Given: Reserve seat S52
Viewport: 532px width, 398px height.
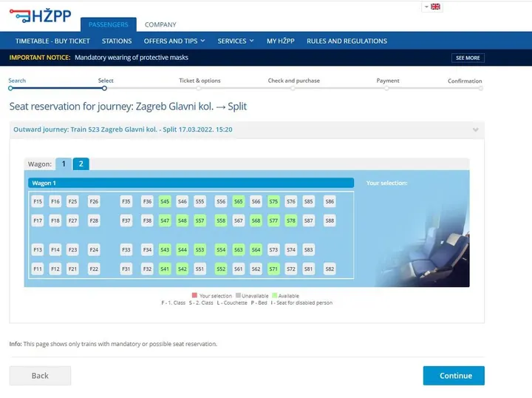Looking at the screenshot, I should click(221, 269).
